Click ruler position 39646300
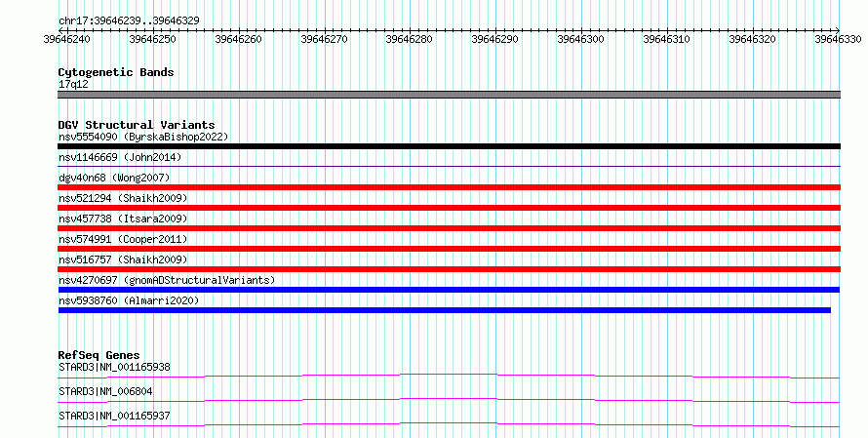868x438 pixels. pos(580,39)
